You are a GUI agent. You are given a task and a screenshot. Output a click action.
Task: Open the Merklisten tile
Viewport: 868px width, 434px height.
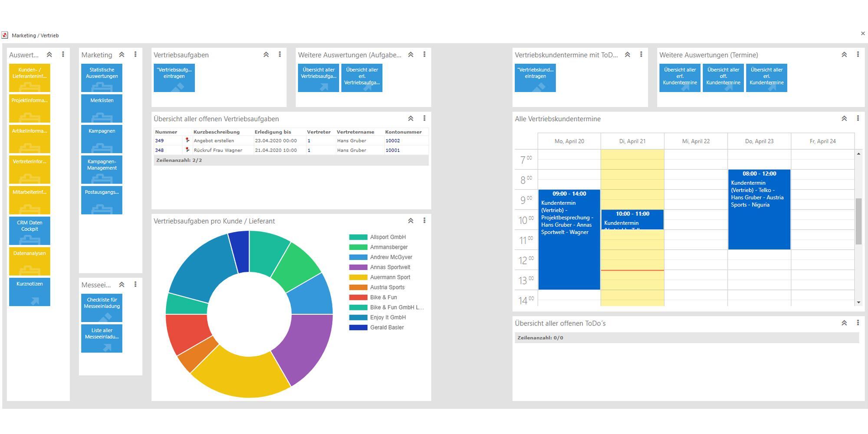pos(102,108)
